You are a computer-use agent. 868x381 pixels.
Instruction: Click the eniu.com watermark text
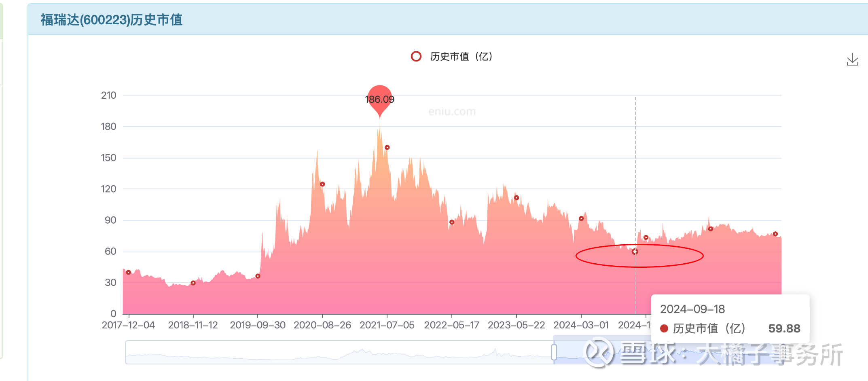click(452, 112)
